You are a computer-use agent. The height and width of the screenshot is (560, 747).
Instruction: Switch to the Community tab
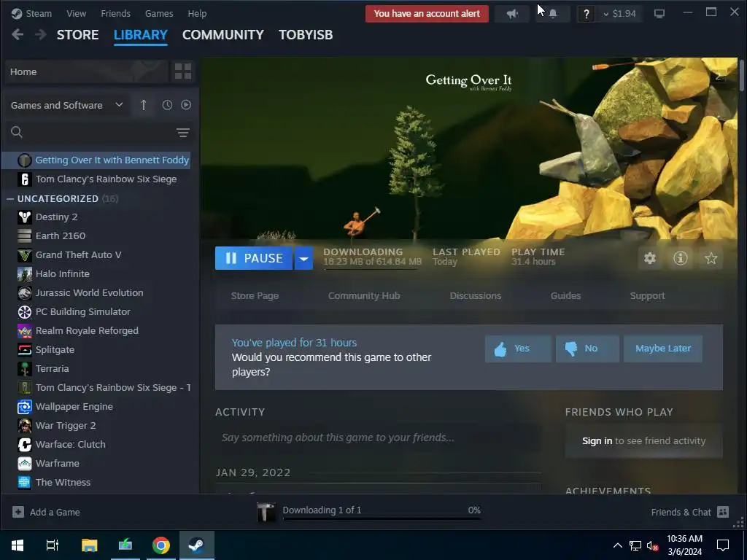tap(223, 35)
